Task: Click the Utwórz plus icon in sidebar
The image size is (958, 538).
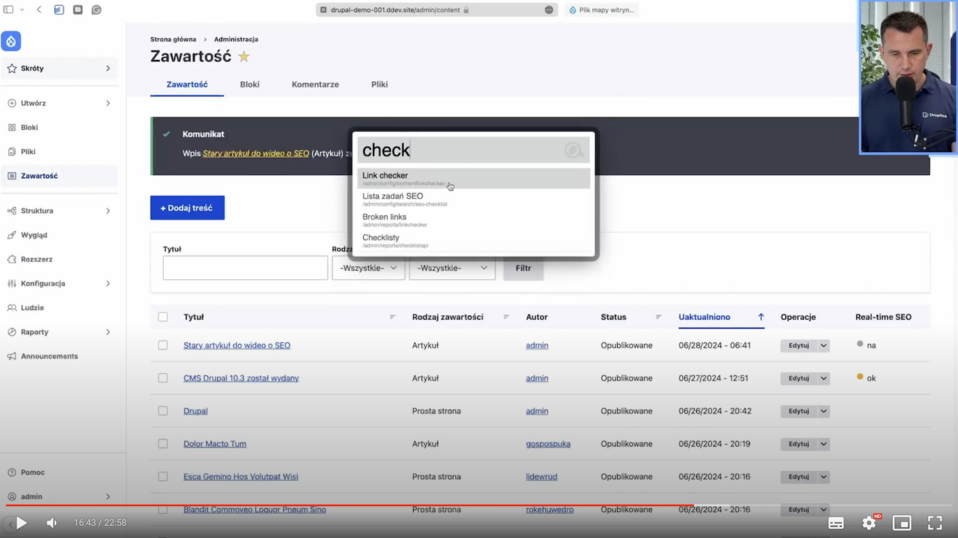Action: 12,103
